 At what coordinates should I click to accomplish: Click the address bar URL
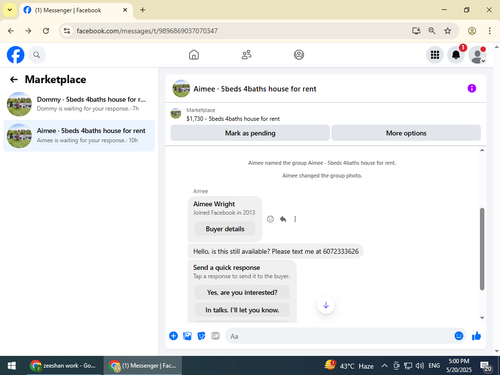pyautogui.click(x=147, y=31)
